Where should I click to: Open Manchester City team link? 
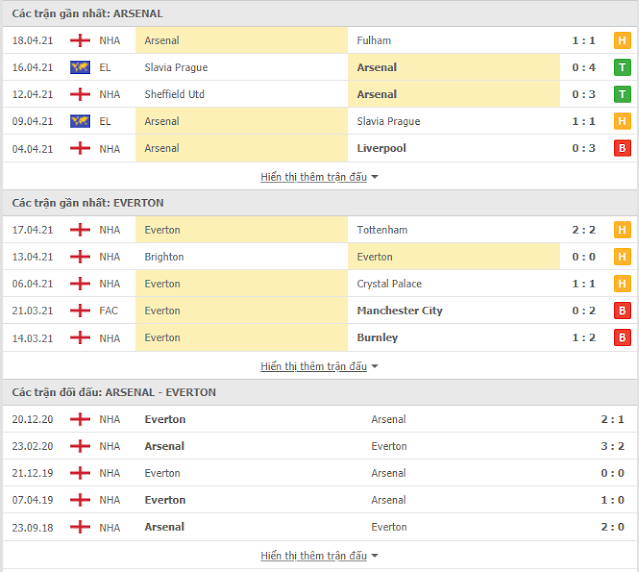click(399, 310)
